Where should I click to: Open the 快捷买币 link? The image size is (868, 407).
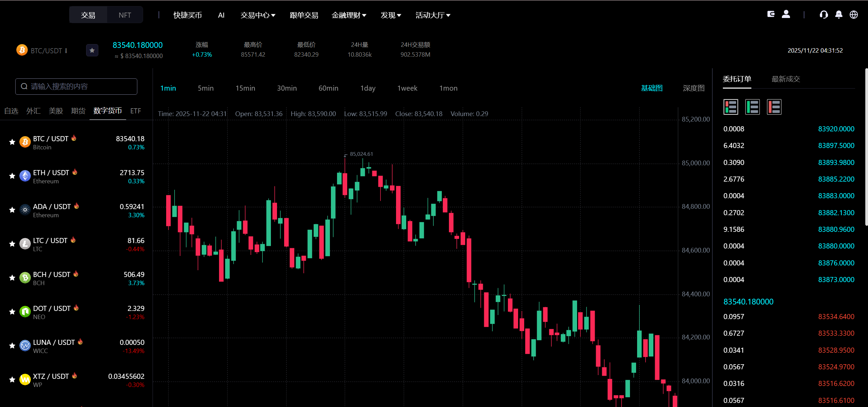[x=188, y=15]
